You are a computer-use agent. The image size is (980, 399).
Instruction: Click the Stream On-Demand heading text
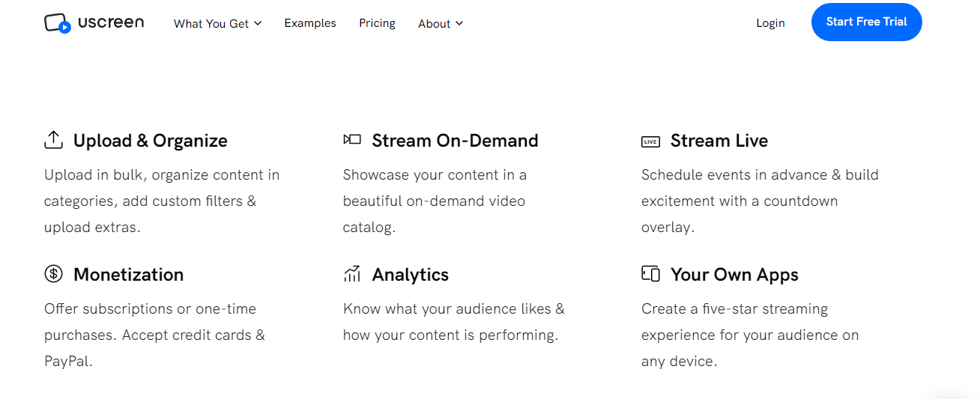point(455,141)
